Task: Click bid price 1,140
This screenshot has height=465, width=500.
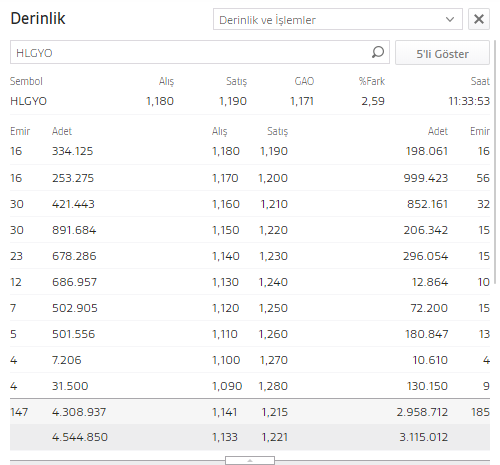Action: coord(226,256)
